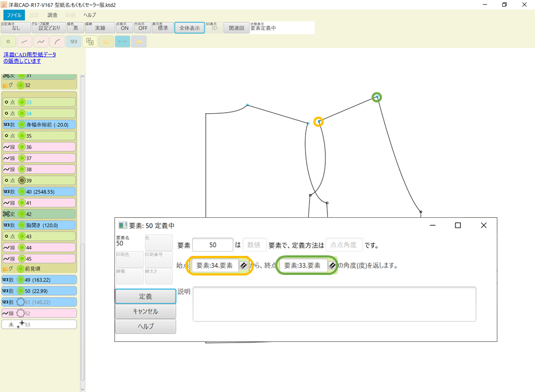Open the 注記表示 なし selector
This screenshot has height=392, width=535.
(16, 27)
